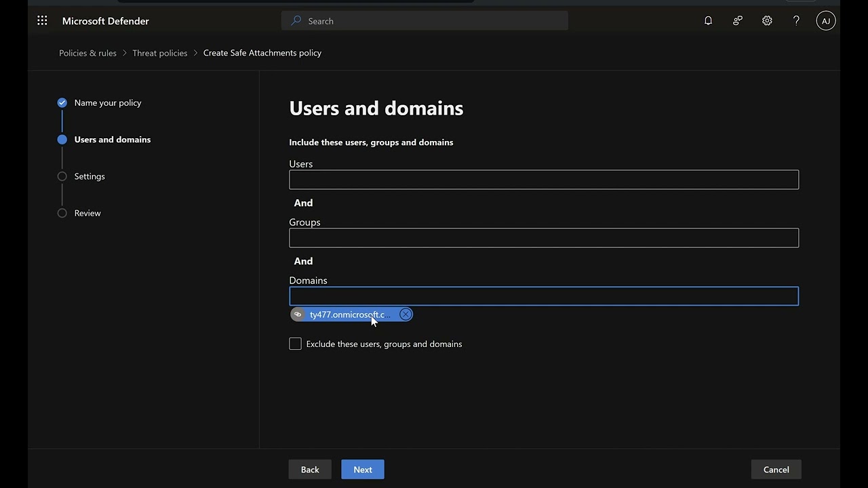The width and height of the screenshot is (868, 488).
Task: Click the search magnifier icon
Action: coord(296,21)
